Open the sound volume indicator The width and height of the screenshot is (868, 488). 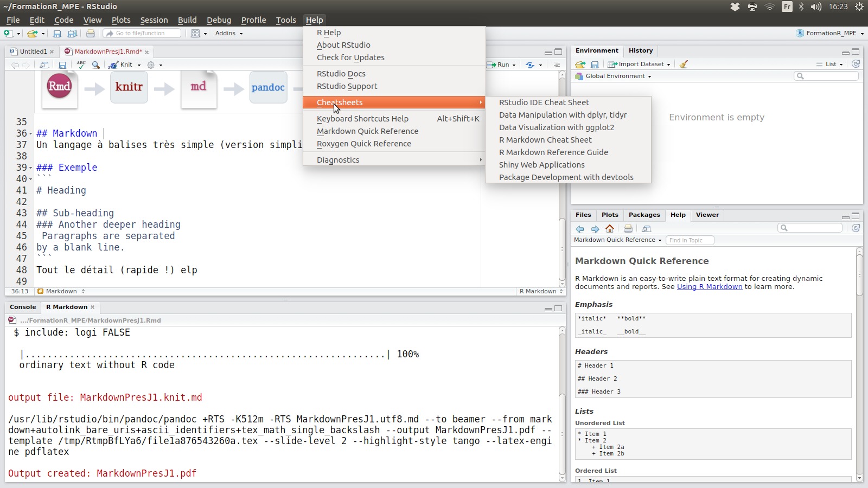coord(816,7)
